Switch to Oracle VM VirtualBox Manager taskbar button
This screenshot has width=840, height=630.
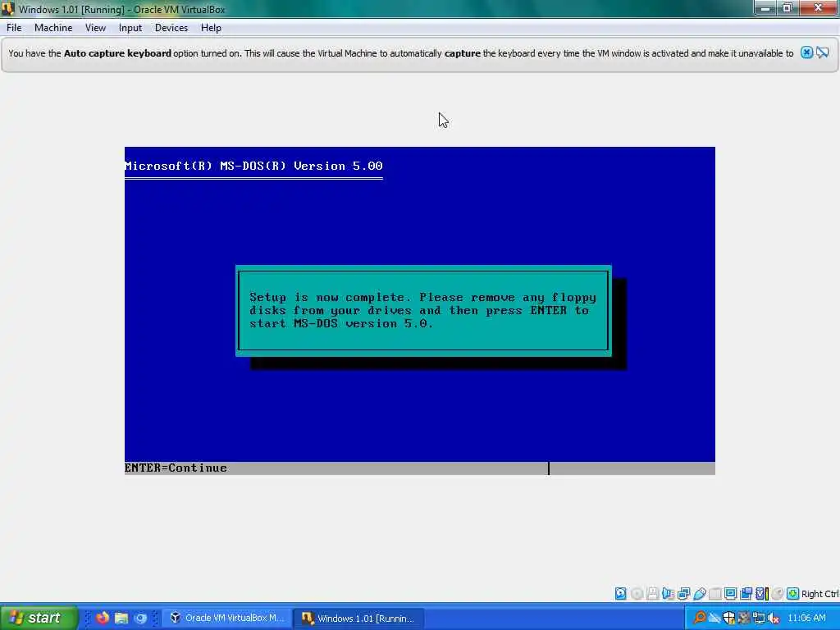click(227, 618)
